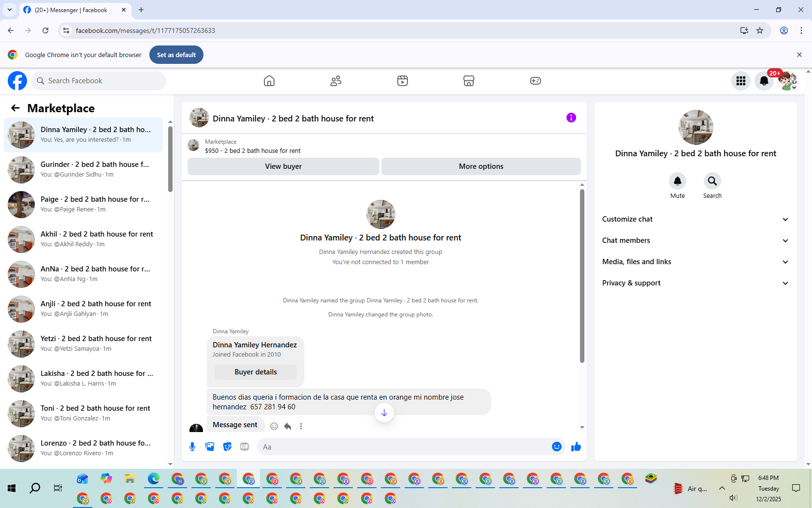Open the $950 2 bed 2 bath listing
The height and width of the screenshot is (508, 812).
pyautogui.click(x=253, y=150)
